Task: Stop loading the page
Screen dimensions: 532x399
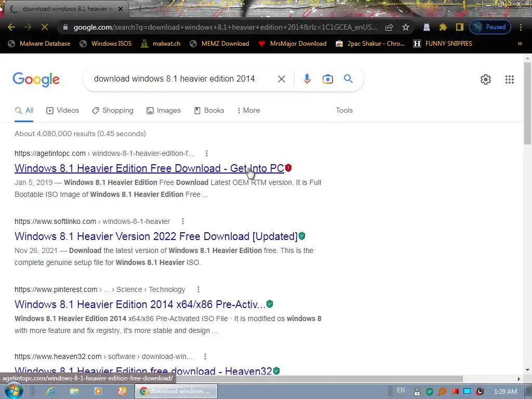Action: tap(45, 27)
